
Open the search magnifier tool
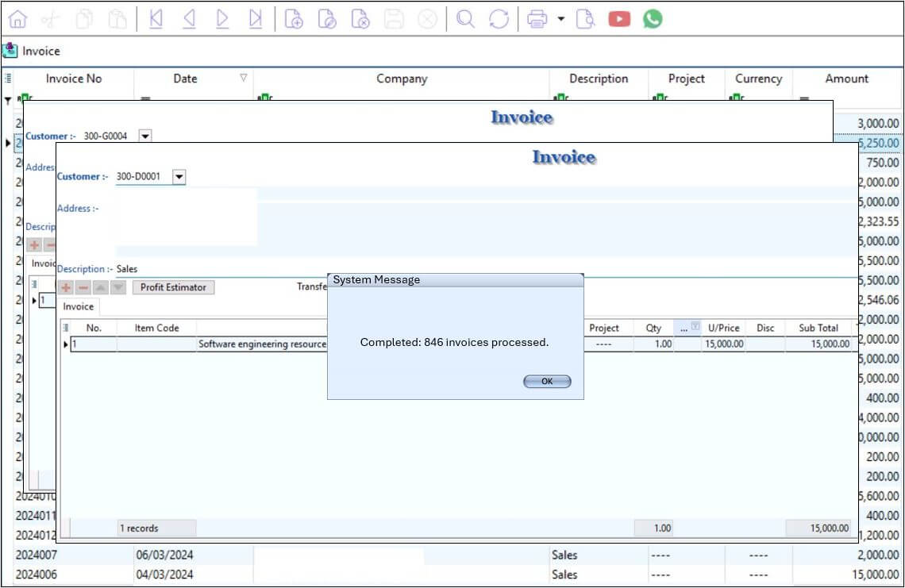point(465,19)
